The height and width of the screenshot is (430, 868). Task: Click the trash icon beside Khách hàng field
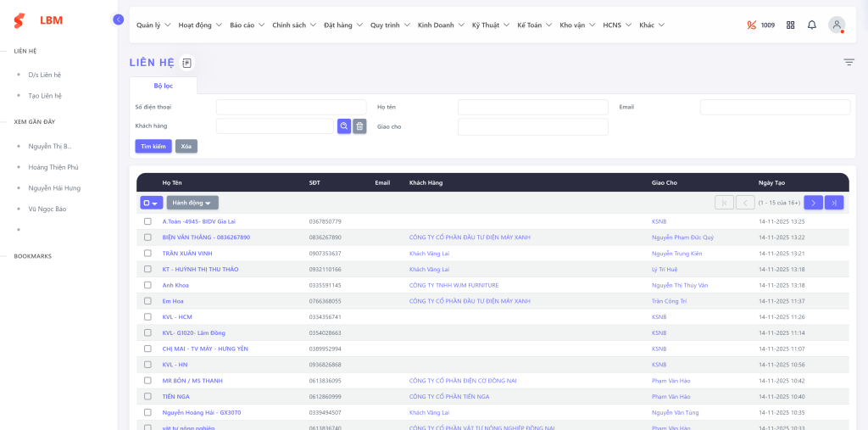tap(359, 126)
